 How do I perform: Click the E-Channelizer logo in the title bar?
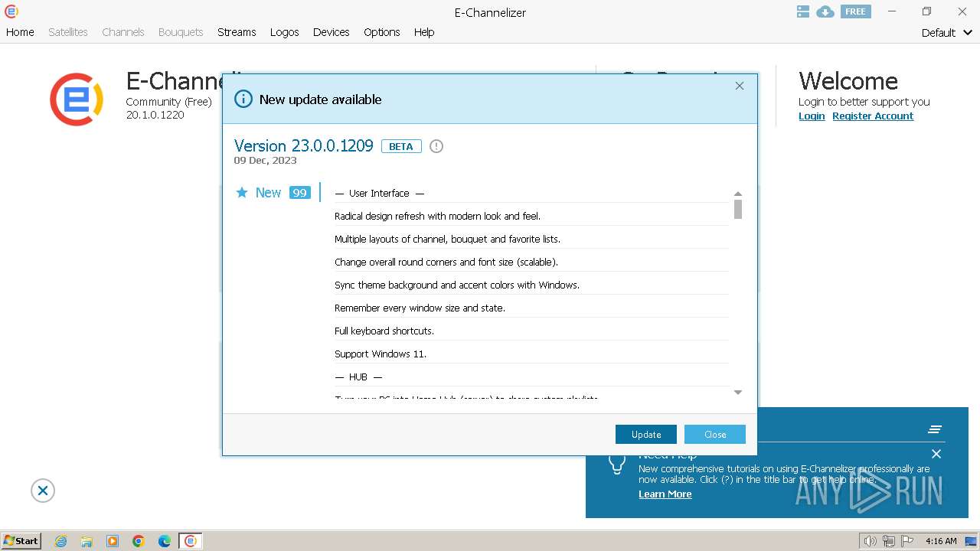[x=11, y=11]
